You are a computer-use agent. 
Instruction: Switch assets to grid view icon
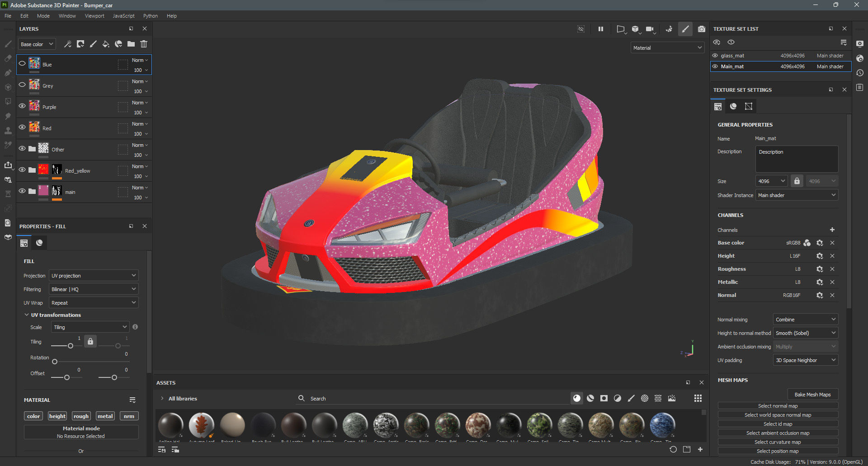click(x=698, y=398)
